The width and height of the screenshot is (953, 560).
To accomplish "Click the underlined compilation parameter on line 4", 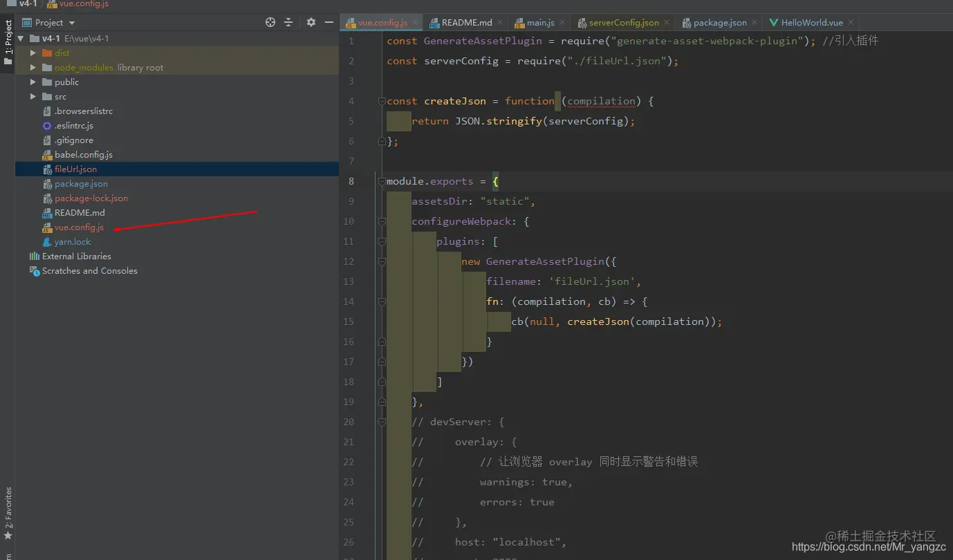I will click(601, 101).
